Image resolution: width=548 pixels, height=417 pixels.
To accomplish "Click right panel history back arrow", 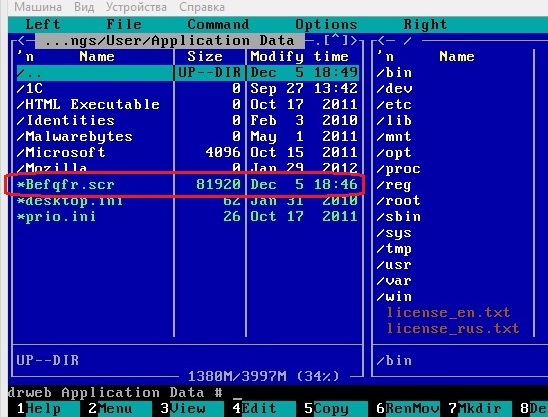I will click(x=381, y=41).
